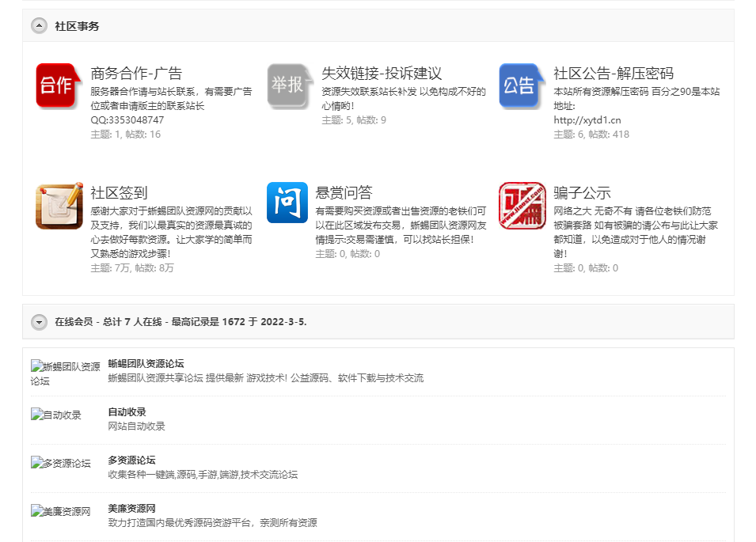Open the 悬赏问答 board

coord(344,193)
